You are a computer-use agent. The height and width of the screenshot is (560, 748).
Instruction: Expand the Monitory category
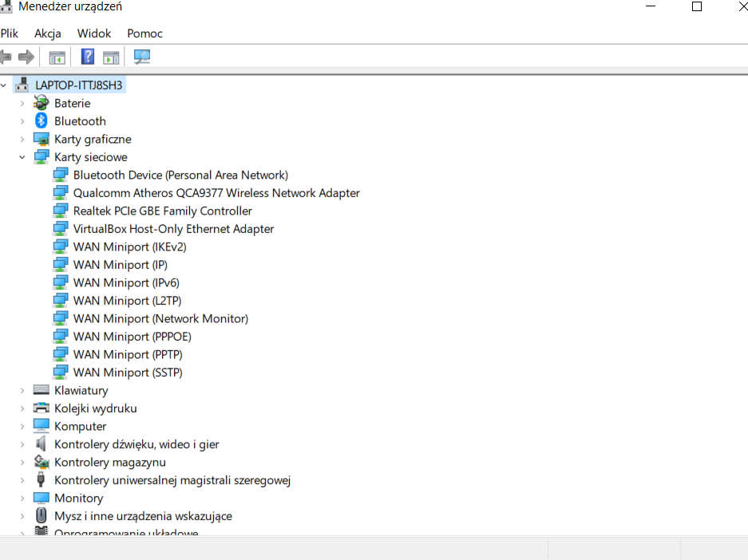point(22,498)
